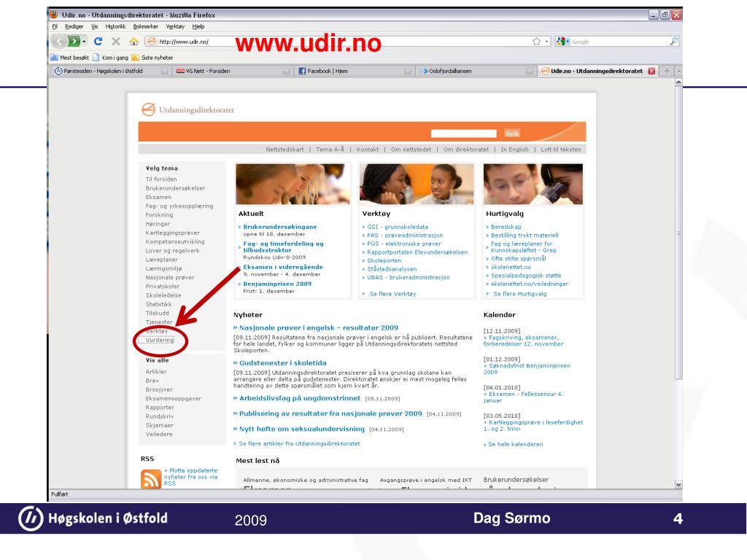
Task: Click the orange RSS feed icon
Action: (150, 478)
